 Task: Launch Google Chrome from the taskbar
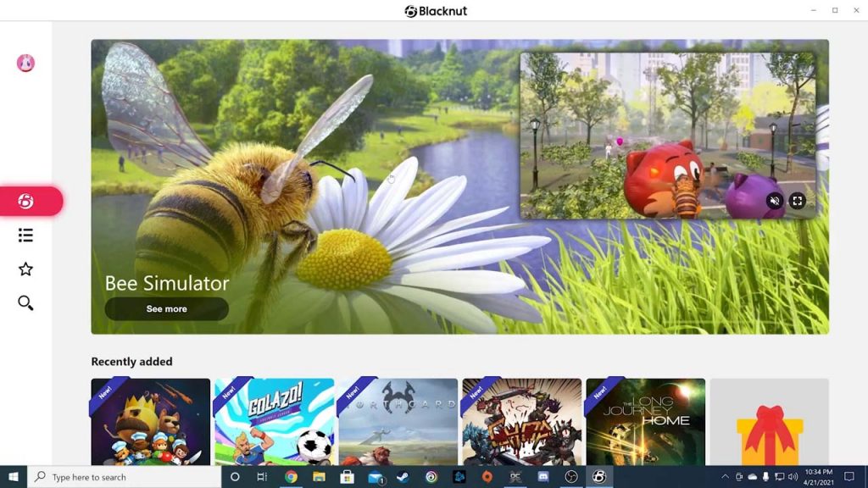coord(291,477)
